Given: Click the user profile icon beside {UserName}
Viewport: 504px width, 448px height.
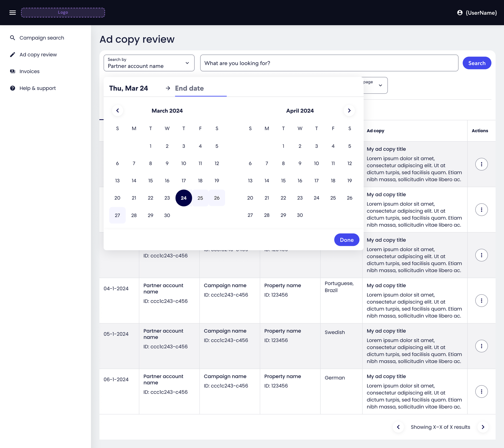Looking at the screenshot, I should [x=460, y=13].
